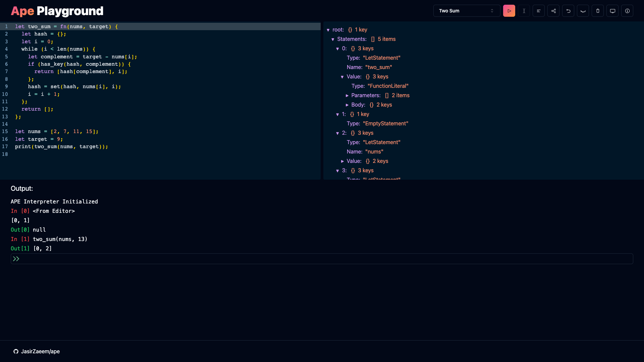Click line number 15 in the editor
The height and width of the screenshot is (362, 644).
5,131
